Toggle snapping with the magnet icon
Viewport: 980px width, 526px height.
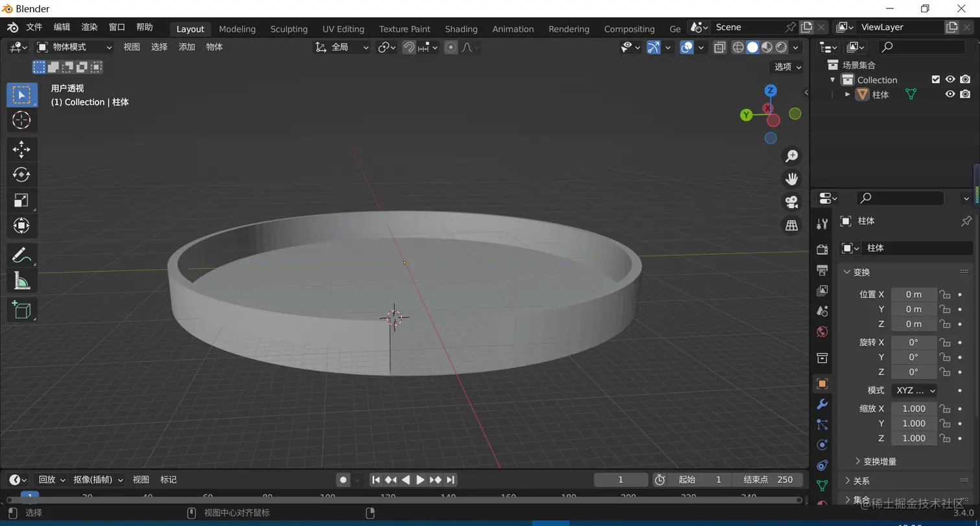409,47
